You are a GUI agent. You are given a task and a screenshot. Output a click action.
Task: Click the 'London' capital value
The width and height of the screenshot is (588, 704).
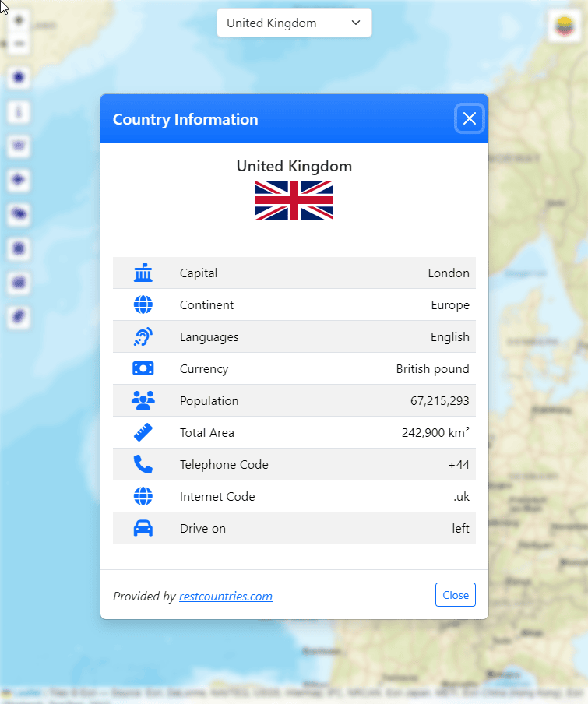pos(449,273)
